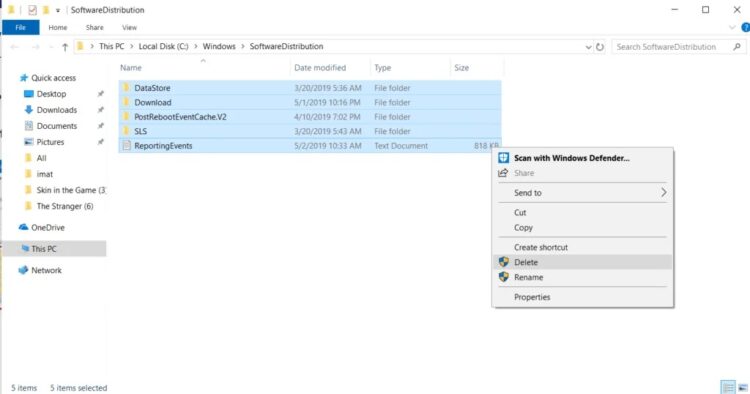Screen dimensions: 750x394
Task: Expand the ribbon with chevron
Action: coord(732,28)
